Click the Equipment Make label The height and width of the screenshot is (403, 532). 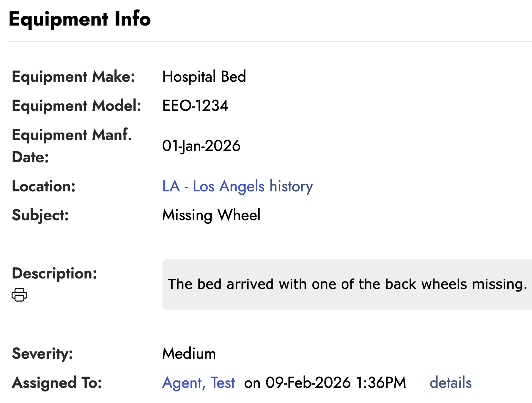[73, 77]
